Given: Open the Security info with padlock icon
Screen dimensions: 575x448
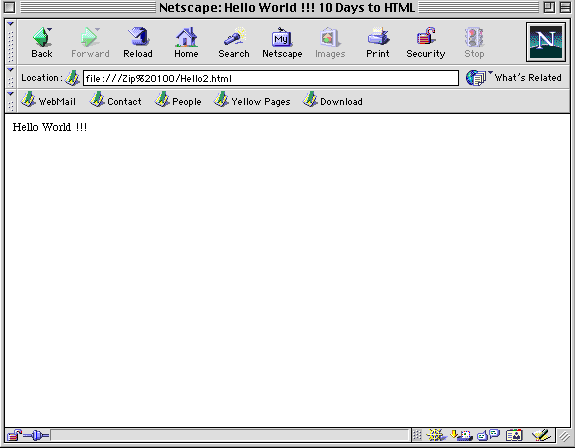Looking at the screenshot, I should click(426, 43).
